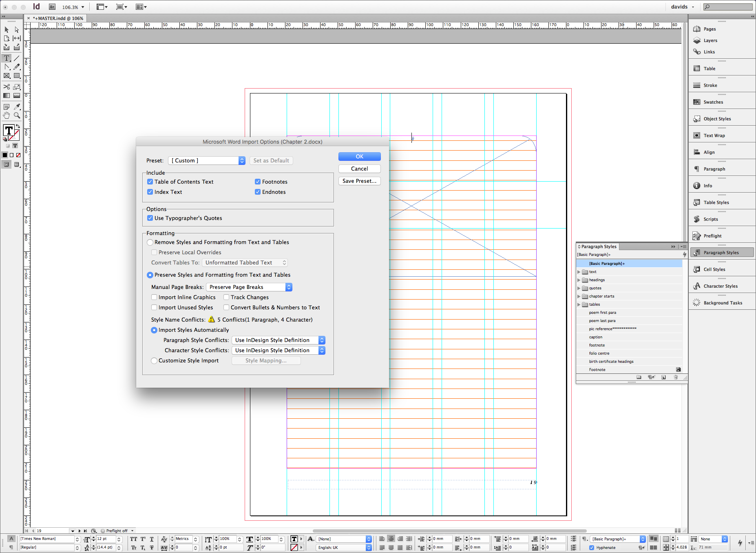
Task: Select the Type tool in toolbox
Action: pyautogui.click(x=7, y=58)
